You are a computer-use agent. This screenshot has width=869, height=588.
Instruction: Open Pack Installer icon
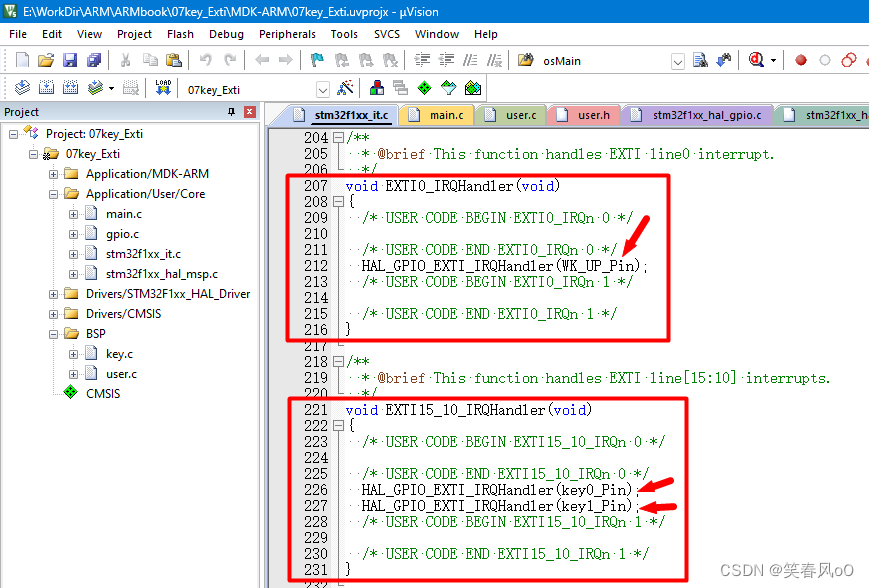[473, 88]
